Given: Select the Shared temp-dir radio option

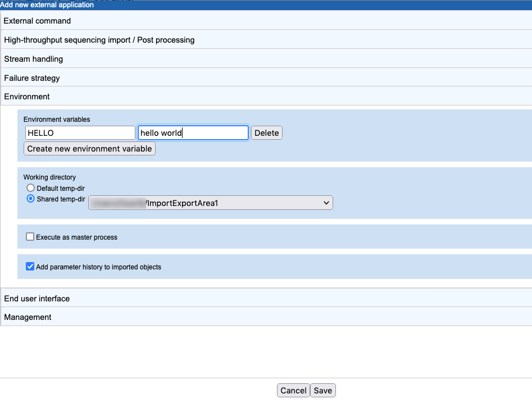Looking at the screenshot, I should [x=31, y=199].
